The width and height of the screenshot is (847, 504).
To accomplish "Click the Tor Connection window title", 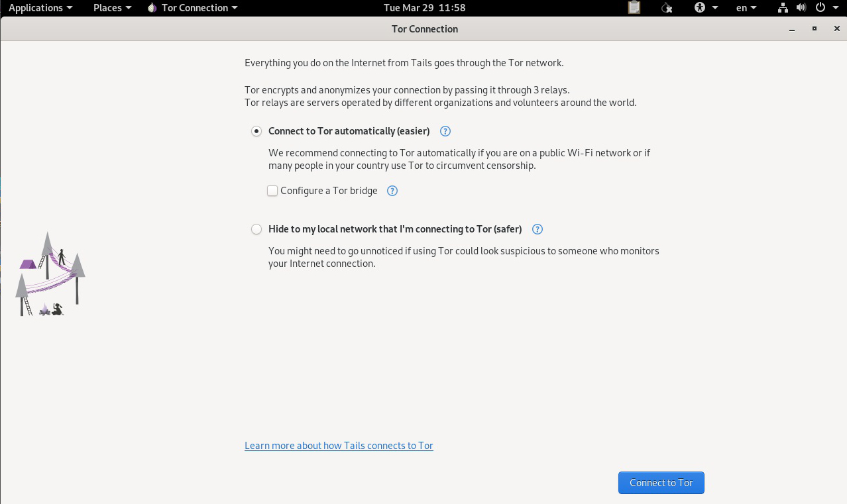I will pyautogui.click(x=425, y=29).
